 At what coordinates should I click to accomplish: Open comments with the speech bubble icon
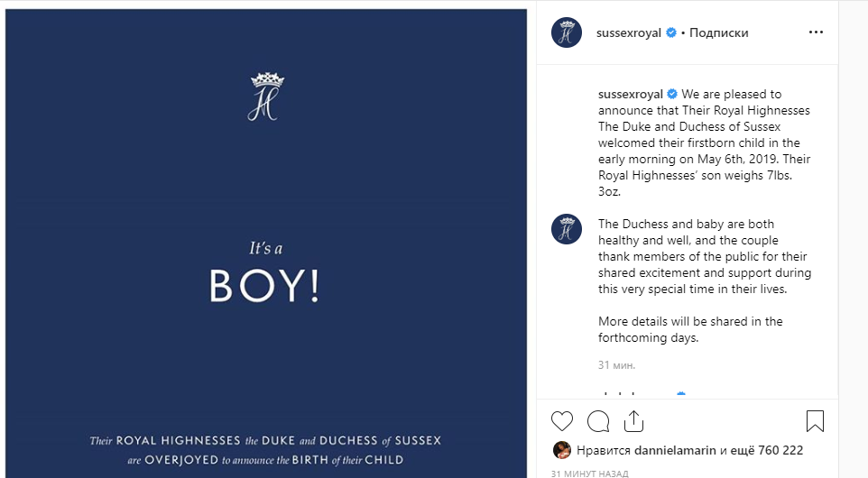[598, 421]
